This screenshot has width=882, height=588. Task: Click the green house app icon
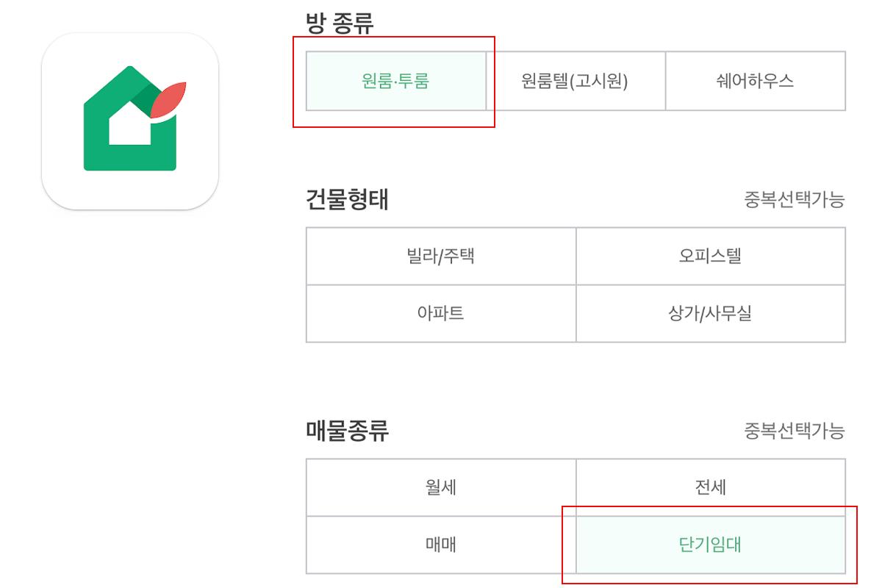pyautogui.click(x=129, y=121)
